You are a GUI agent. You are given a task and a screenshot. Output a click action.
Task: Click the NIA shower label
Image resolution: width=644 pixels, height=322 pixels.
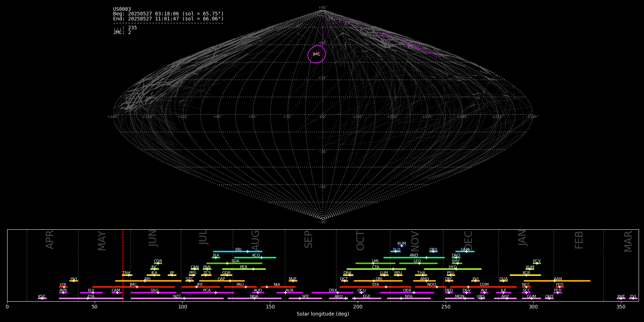tap(277, 284)
